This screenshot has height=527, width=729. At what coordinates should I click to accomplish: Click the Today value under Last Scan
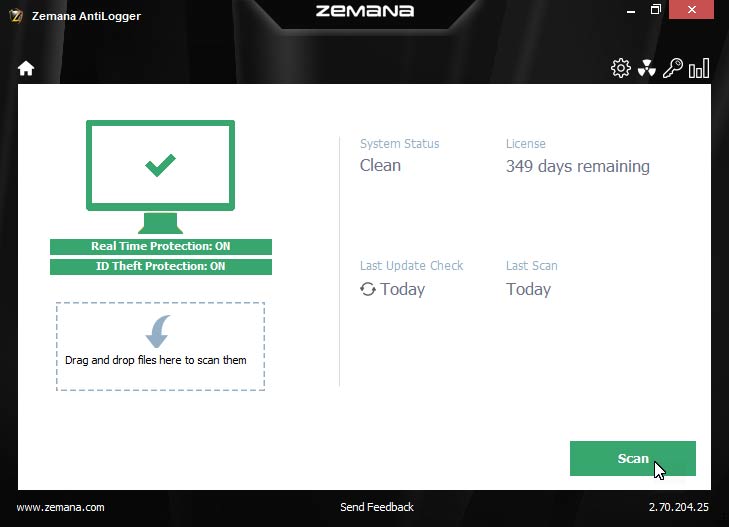pos(529,289)
